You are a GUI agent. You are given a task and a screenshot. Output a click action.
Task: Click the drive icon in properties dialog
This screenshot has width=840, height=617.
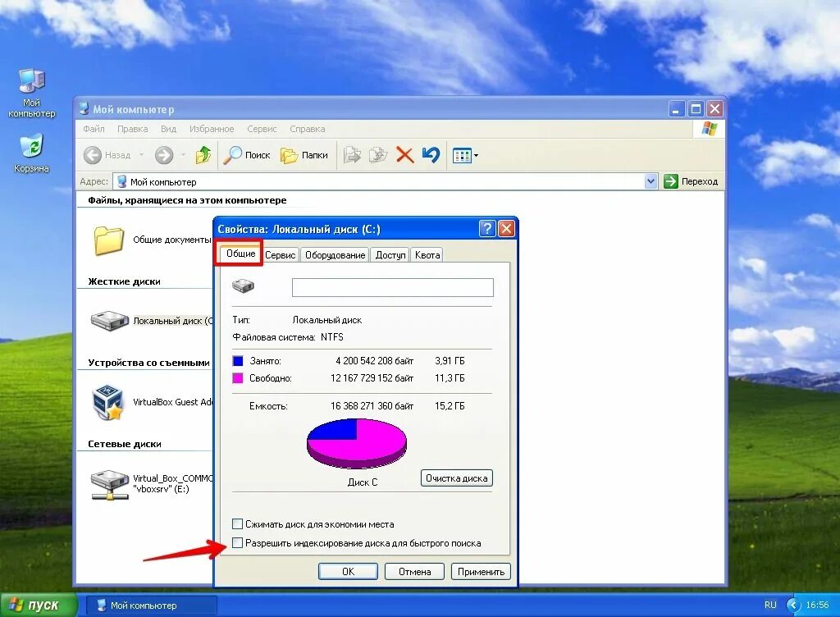[x=243, y=286]
